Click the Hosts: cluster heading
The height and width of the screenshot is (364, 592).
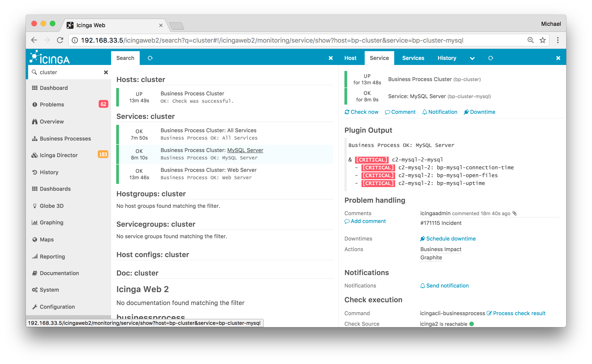[141, 79]
